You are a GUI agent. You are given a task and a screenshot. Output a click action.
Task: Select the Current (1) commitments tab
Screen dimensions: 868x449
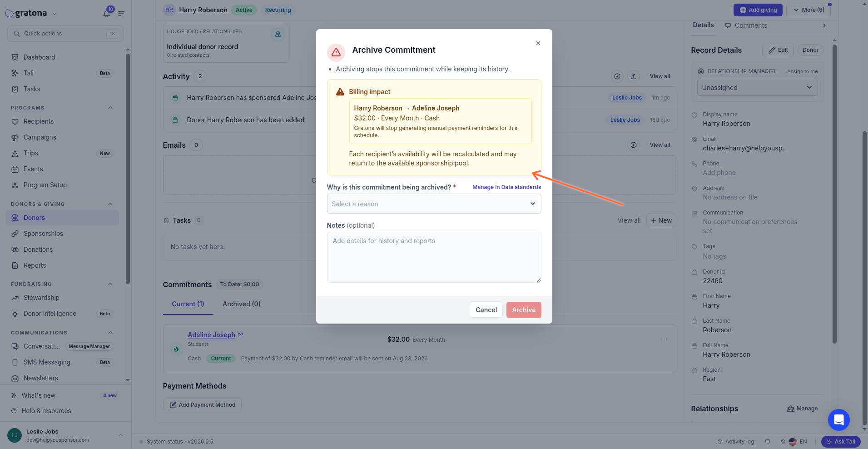pos(188,304)
